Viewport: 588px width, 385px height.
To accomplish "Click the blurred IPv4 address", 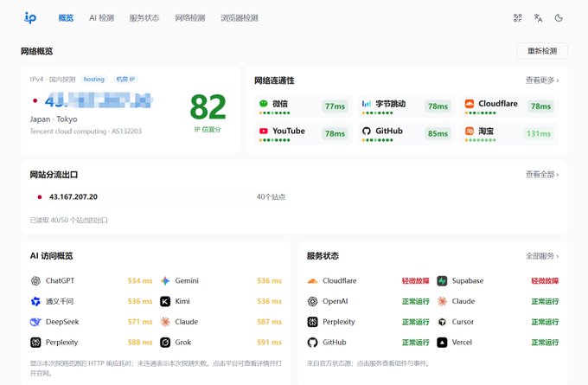I will [99, 100].
